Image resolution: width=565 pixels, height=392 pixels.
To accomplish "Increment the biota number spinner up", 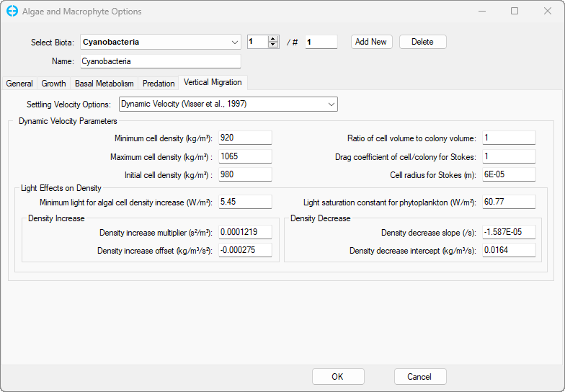I will [x=273, y=39].
